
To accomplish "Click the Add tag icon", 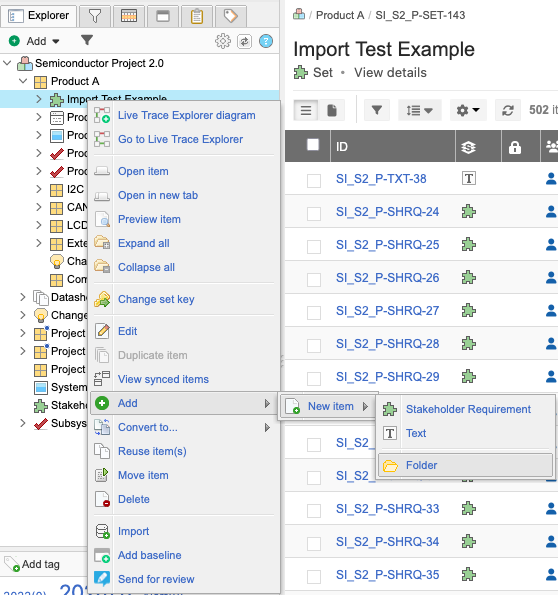I will [11, 564].
